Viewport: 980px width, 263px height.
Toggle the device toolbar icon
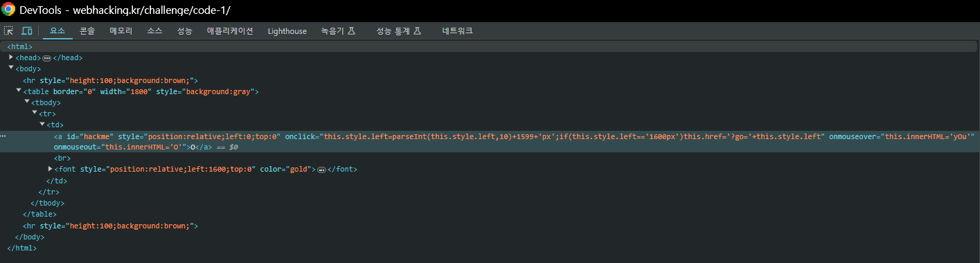tap(27, 31)
